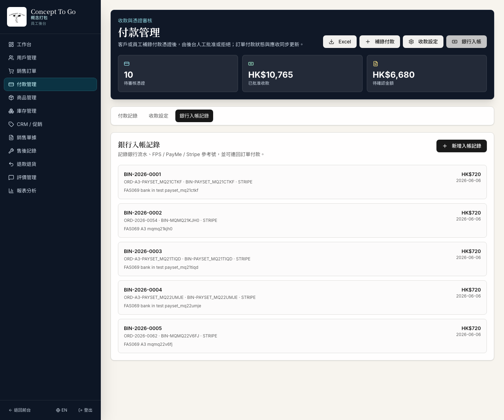
Task: Switch to the 收款設定 tab
Action: 159,116
